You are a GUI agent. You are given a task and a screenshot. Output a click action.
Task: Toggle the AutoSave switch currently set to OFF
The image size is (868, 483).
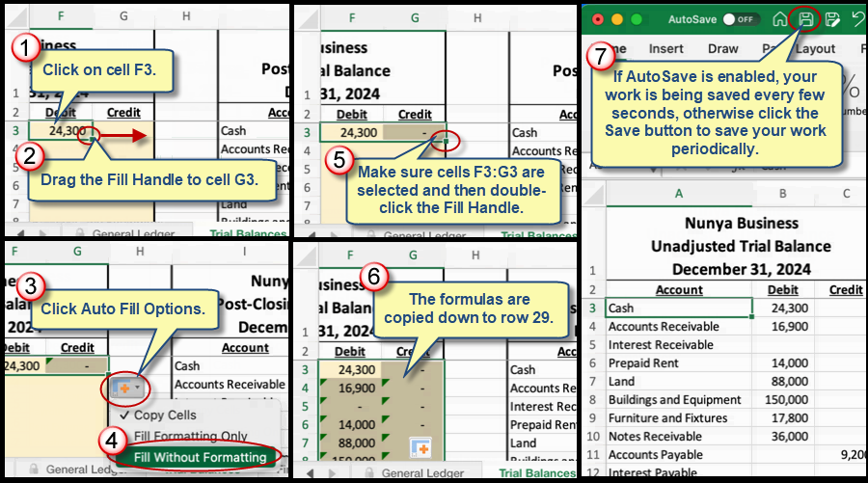[x=741, y=19]
